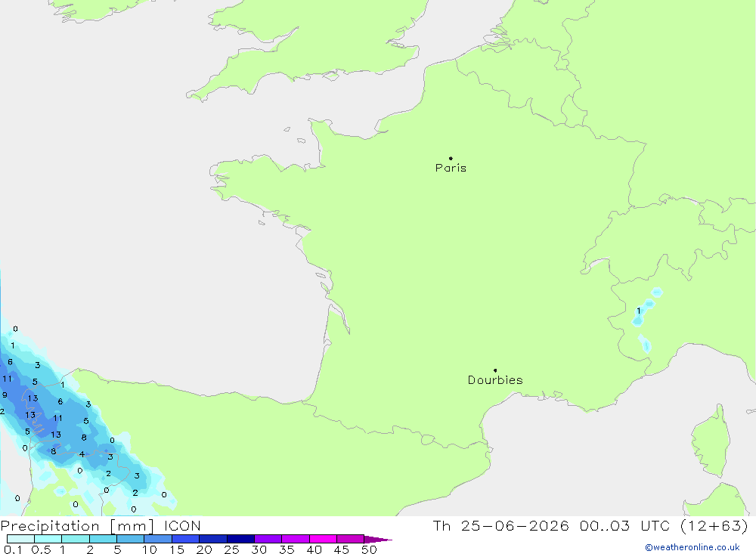
Task: Open the weatheronline.co.uk copyright link
Action: click(x=692, y=547)
